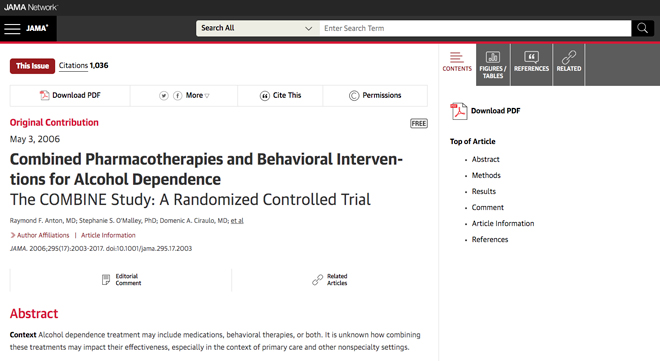Share the article on Facebook
The image size is (660, 361).
(178, 96)
